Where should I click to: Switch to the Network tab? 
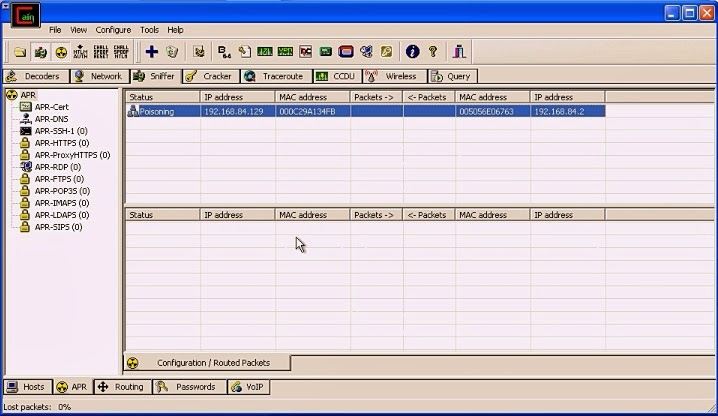pos(100,77)
